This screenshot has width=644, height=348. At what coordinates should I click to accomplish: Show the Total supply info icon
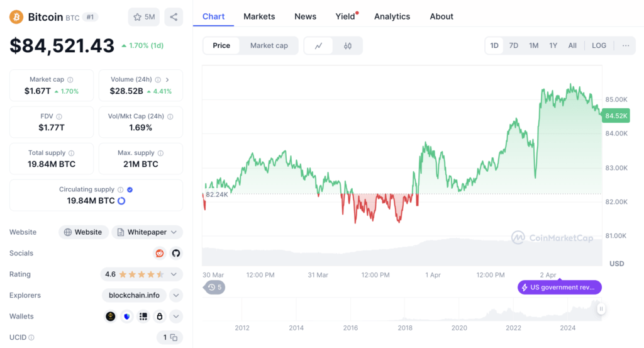click(x=72, y=153)
